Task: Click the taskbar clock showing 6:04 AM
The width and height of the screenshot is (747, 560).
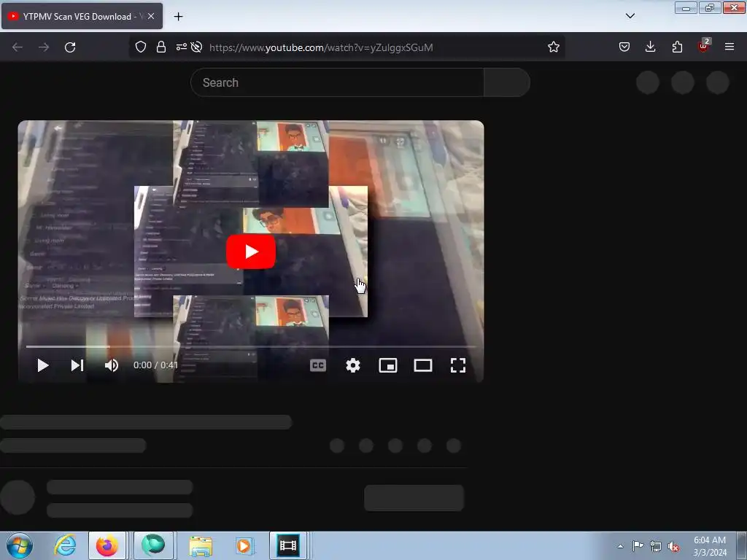Action: coord(709,546)
